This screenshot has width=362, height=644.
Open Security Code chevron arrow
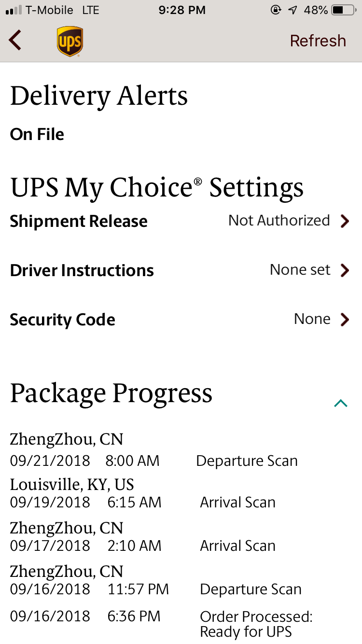[345, 320]
